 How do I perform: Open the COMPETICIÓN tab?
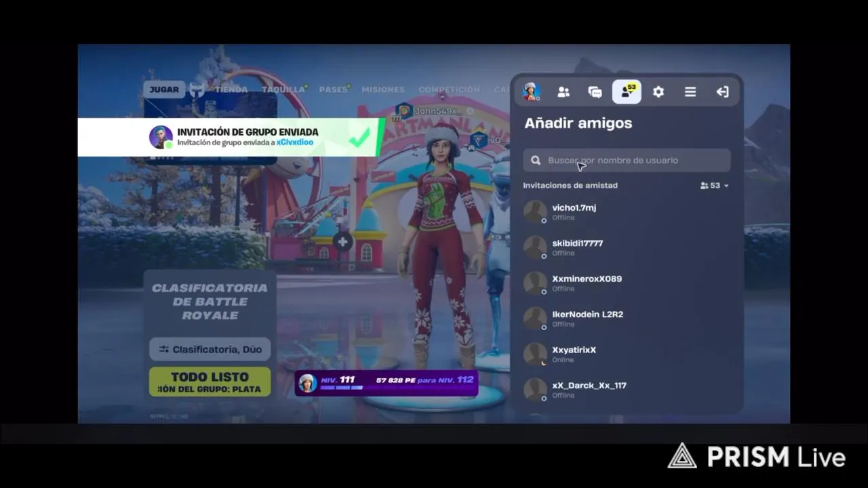[x=449, y=89]
